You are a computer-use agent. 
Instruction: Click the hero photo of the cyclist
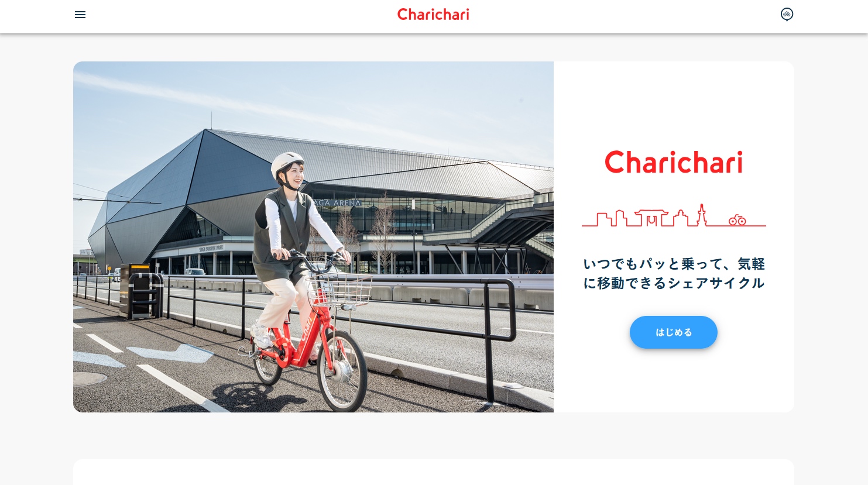(x=313, y=237)
